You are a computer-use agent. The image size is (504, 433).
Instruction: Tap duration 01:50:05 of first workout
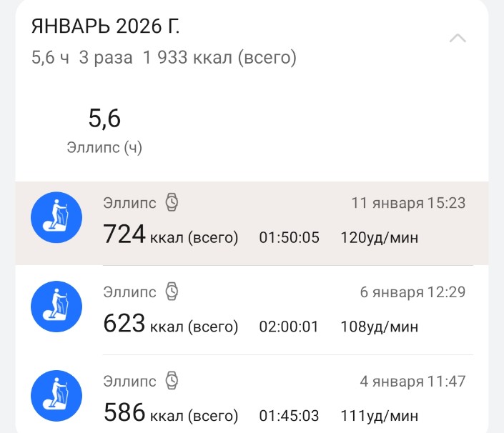point(289,237)
